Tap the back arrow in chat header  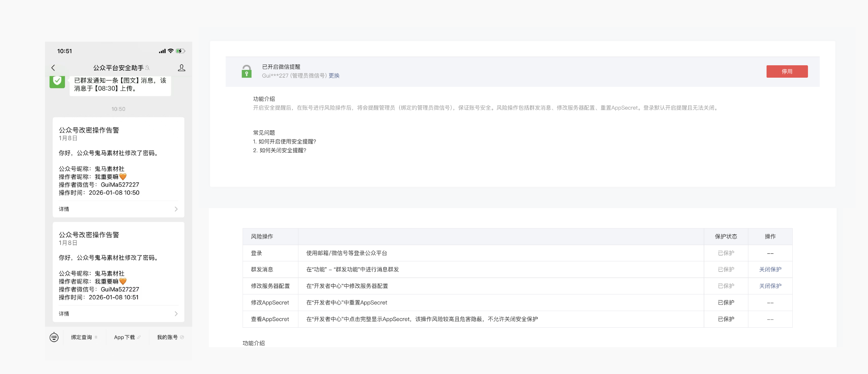pyautogui.click(x=53, y=68)
